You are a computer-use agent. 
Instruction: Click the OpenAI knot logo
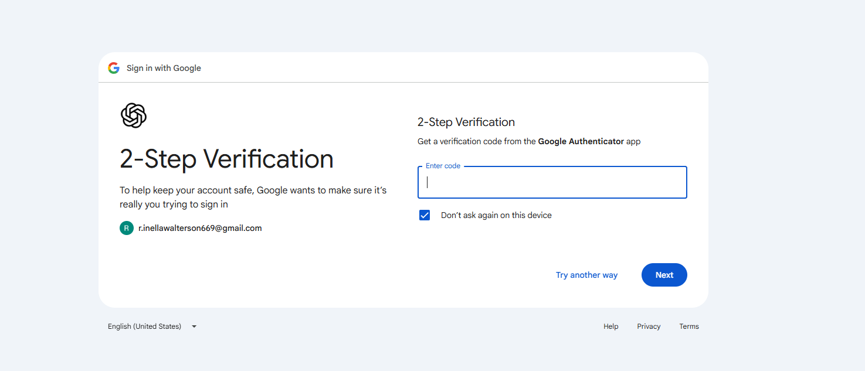point(134,116)
